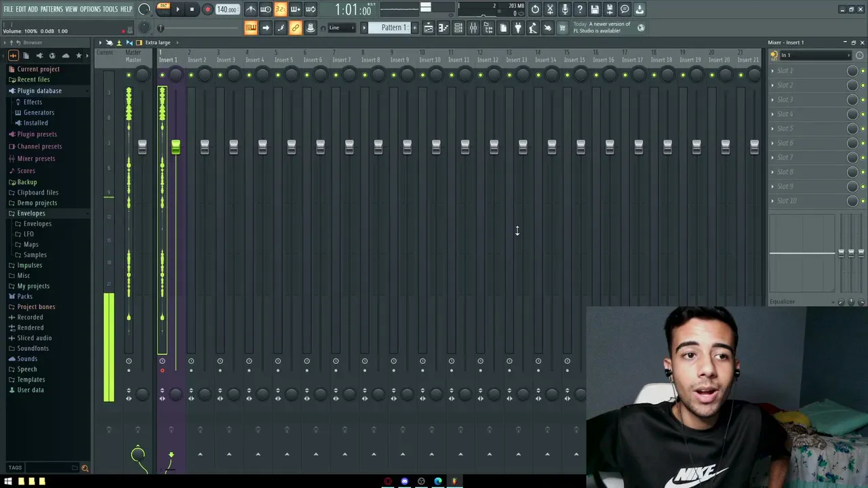Open the Playlist view icon
Viewport: 868px width, 488px height.
429,28
